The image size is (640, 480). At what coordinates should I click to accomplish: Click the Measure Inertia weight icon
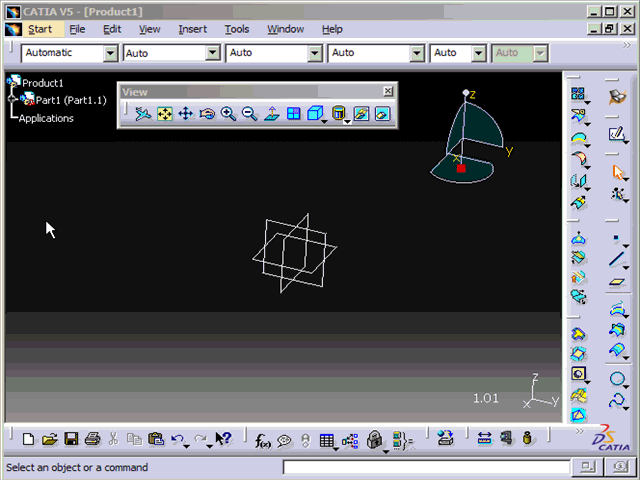(x=527, y=439)
